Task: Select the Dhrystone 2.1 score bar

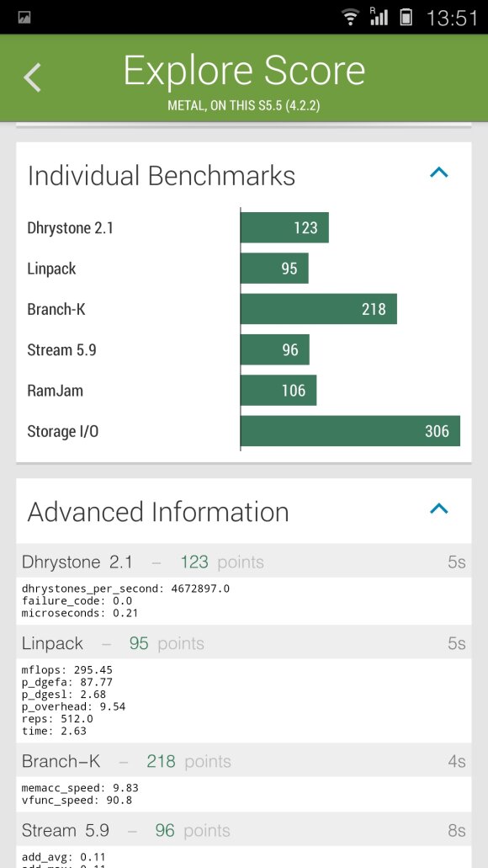Action: coord(284,227)
